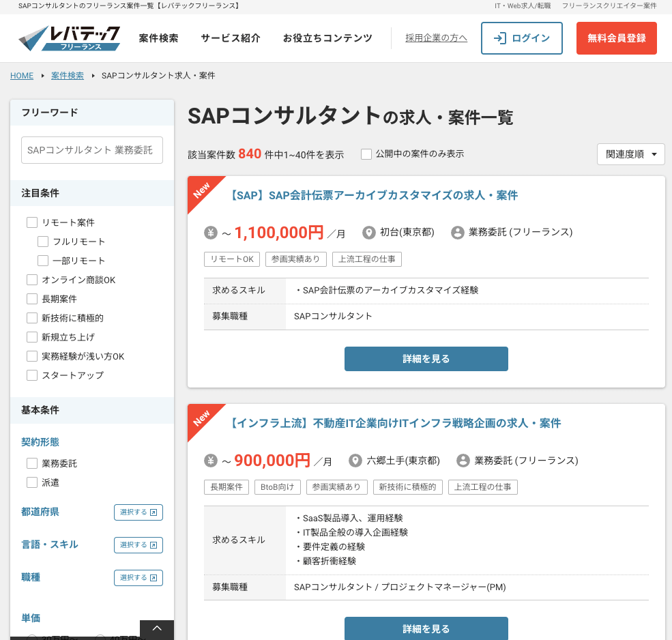The width and height of the screenshot is (672, 640).
Task: Toggle the オンライン商談OK checkbox
Action: coord(32,280)
